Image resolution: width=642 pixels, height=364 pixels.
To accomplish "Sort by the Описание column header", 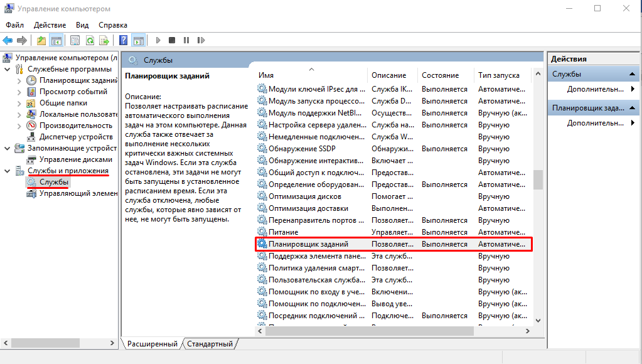I will [392, 75].
